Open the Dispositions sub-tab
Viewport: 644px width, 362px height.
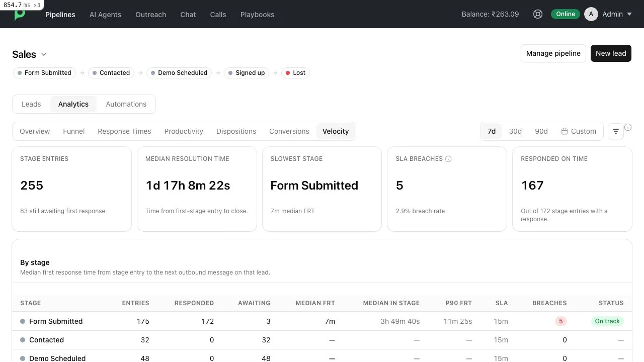[x=236, y=131]
